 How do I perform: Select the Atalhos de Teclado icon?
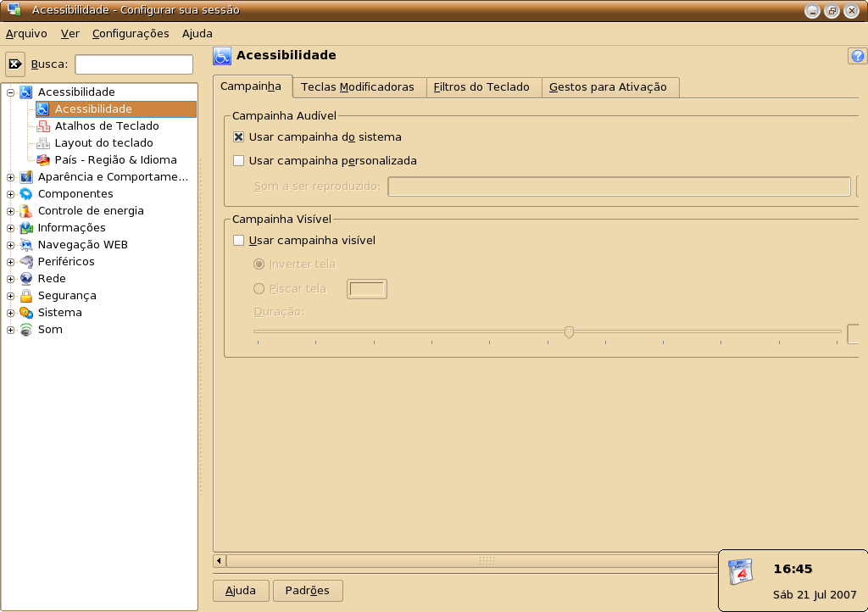[x=43, y=126]
